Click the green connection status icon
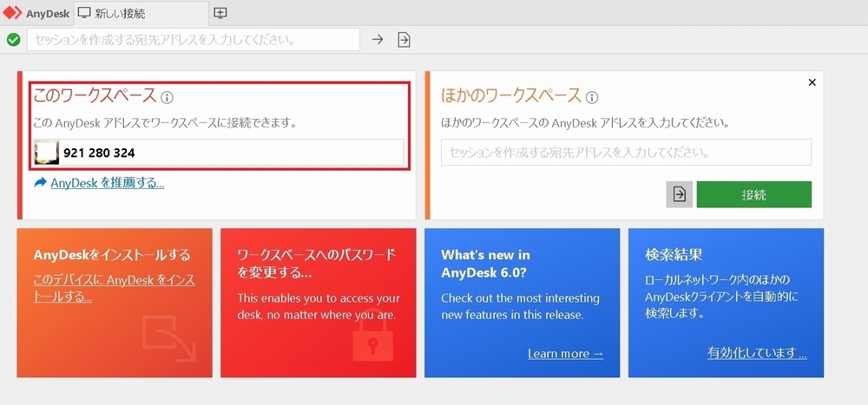868x405 pixels. tap(14, 40)
